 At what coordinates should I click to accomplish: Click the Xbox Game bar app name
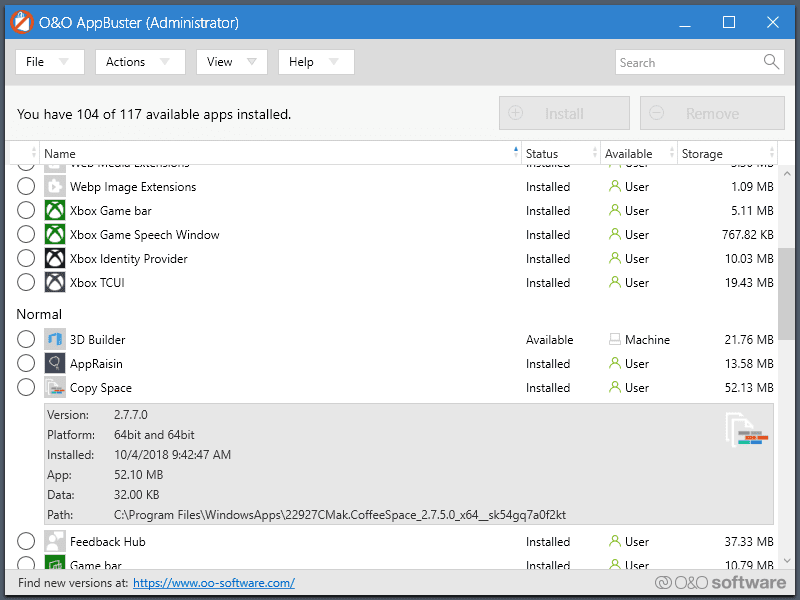click(x=111, y=211)
